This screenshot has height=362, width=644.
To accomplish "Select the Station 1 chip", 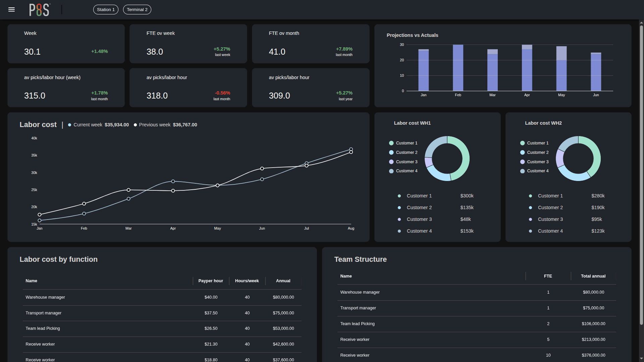I will click(106, 9).
